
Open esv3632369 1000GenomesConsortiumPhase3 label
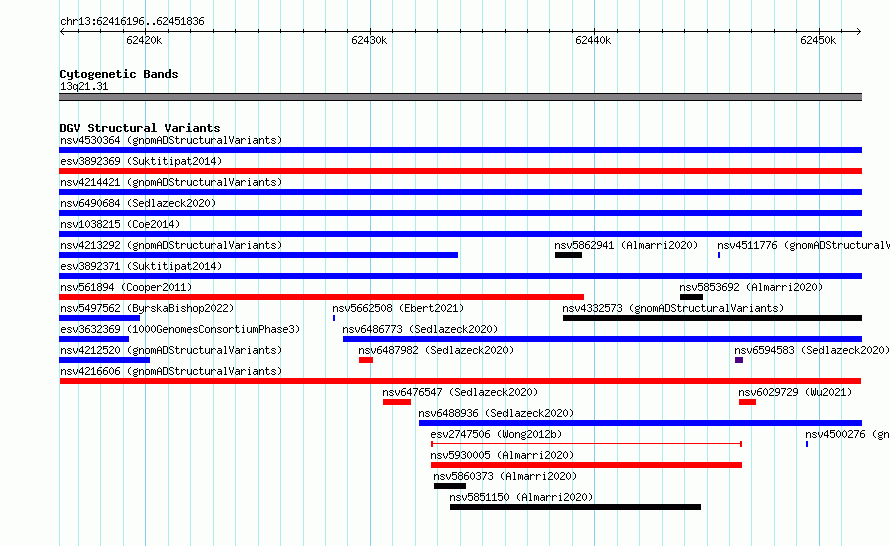pos(180,329)
